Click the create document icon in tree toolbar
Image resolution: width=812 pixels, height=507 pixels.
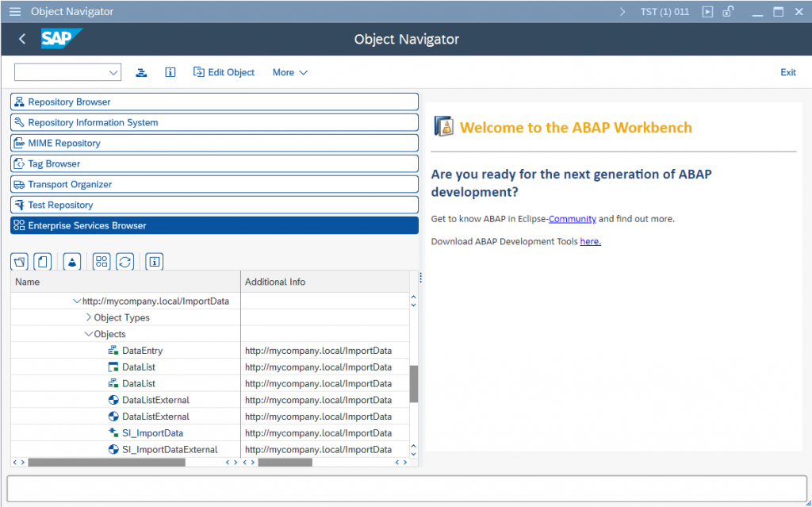[x=43, y=261]
